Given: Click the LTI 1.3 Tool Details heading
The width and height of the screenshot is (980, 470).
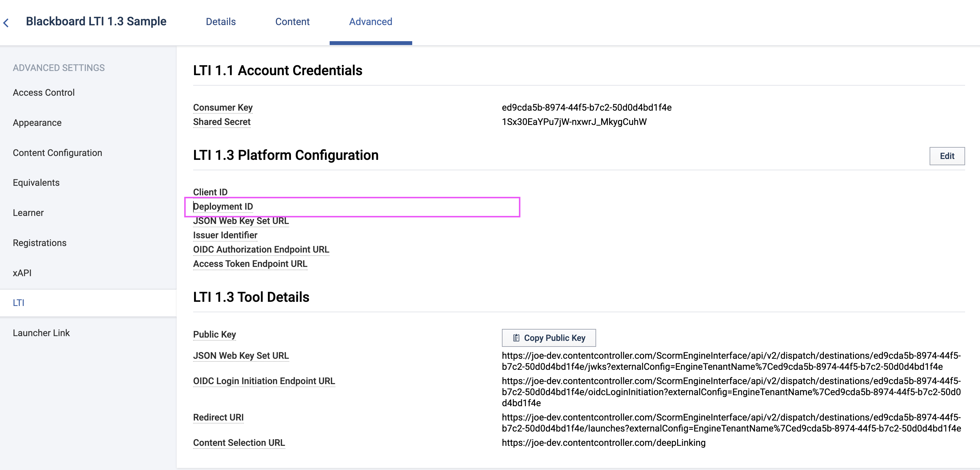Looking at the screenshot, I should click(251, 297).
